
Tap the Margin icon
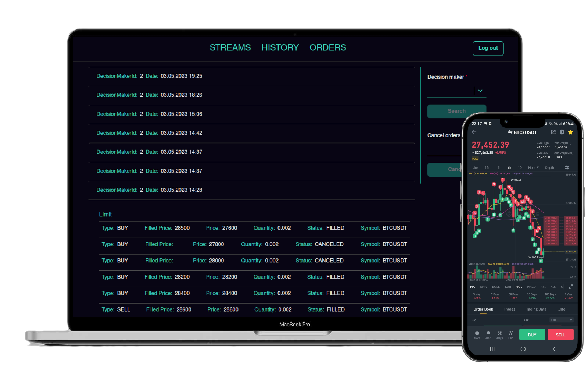499,334
